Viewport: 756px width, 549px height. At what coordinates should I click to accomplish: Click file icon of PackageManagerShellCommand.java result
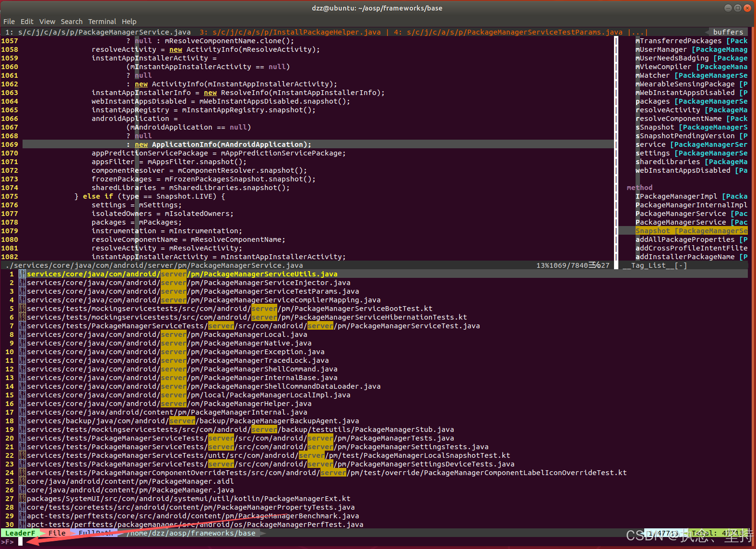point(22,369)
